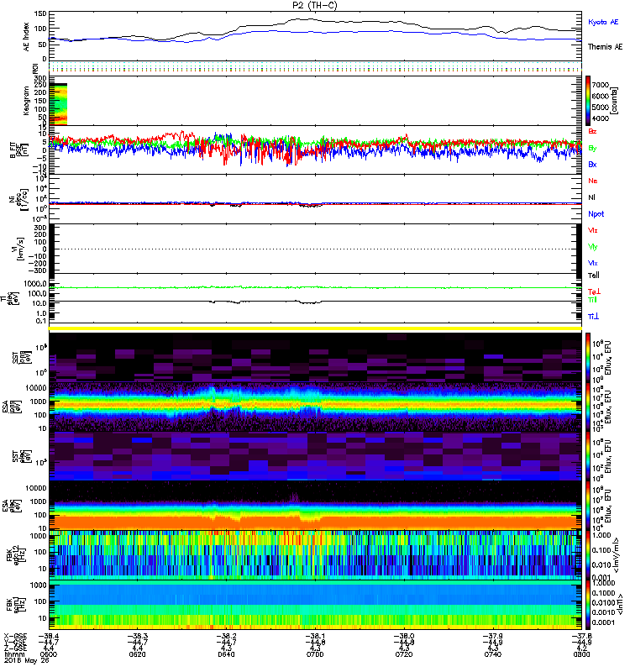Click the SST electrons spectrogram panel
630x672 pixels.
315,456
